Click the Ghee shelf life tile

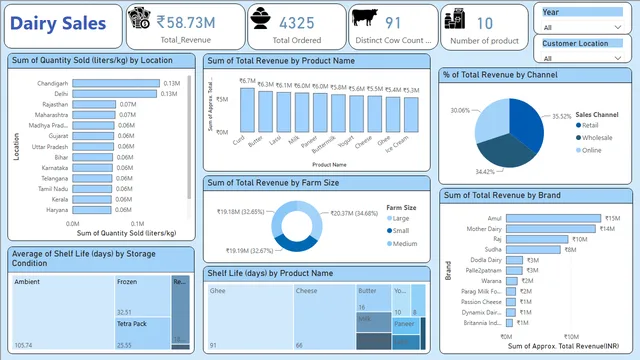[250, 317]
